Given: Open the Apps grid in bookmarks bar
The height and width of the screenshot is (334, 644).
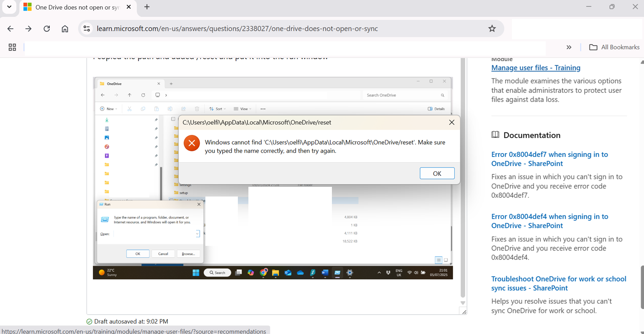Looking at the screenshot, I should tap(12, 47).
